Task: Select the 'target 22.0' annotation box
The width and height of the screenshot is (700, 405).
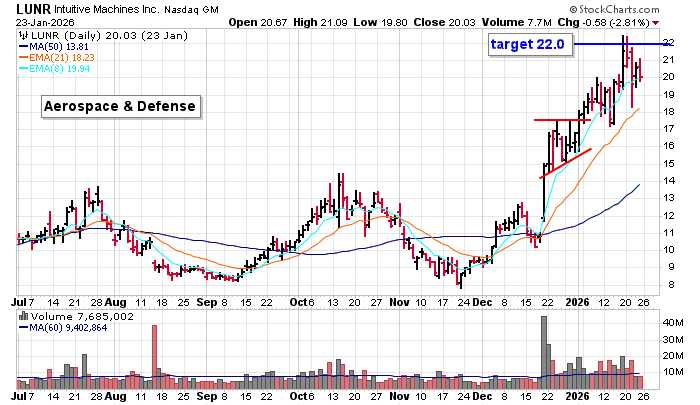Action: click(529, 44)
